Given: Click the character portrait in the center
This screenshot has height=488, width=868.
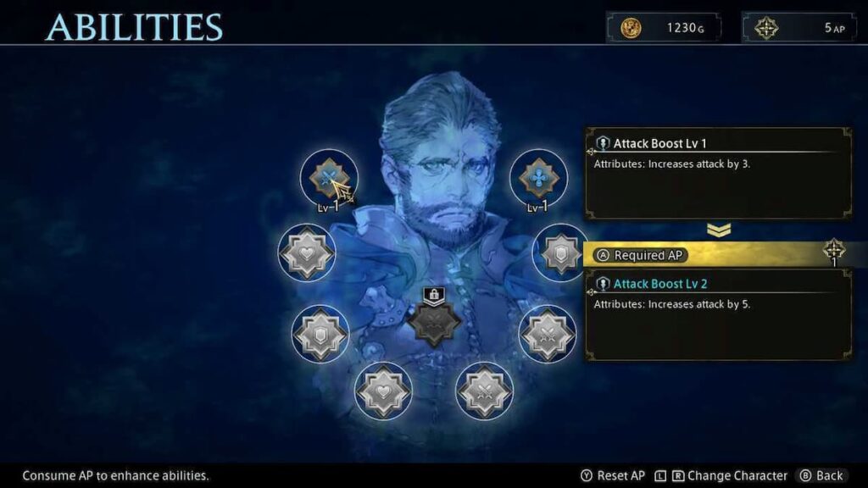Looking at the screenshot, I should tap(442, 166).
